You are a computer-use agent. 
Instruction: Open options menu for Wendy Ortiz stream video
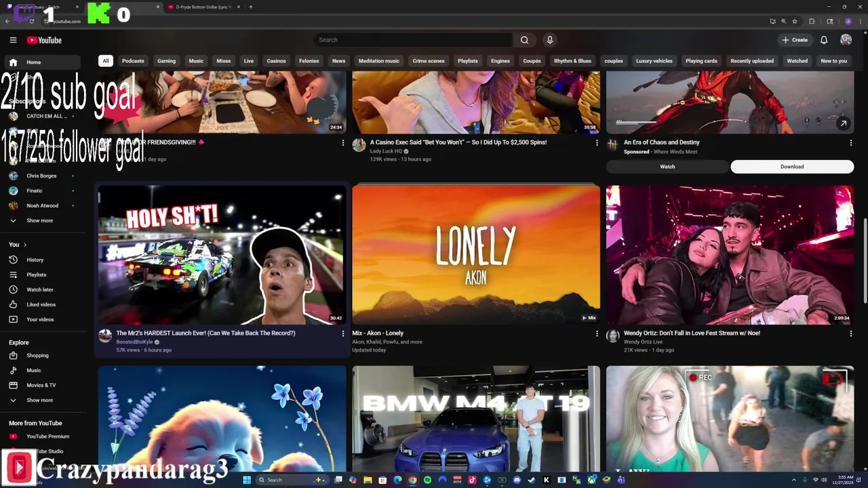[851, 333]
